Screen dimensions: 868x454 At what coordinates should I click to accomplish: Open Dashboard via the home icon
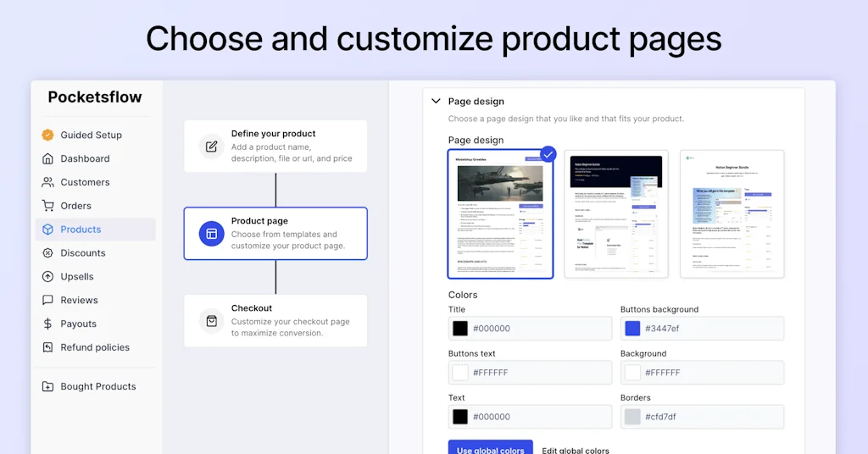(47, 158)
